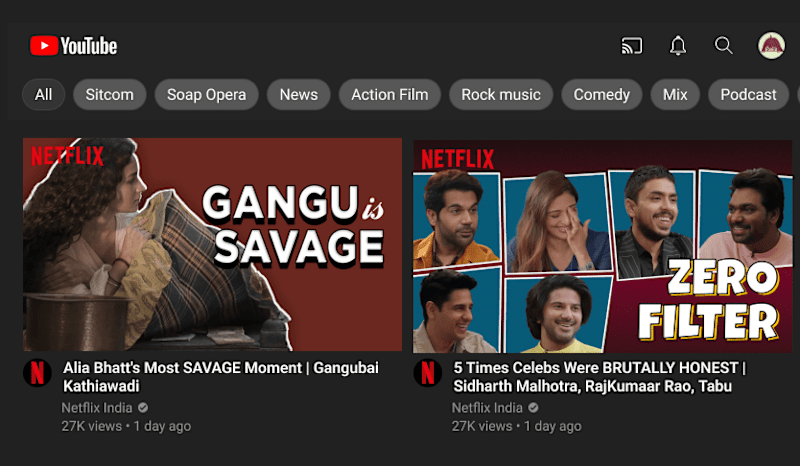Play the Zero Filter thumbnail
This screenshot has width=800, height=466.
click(x=603, y=246)
